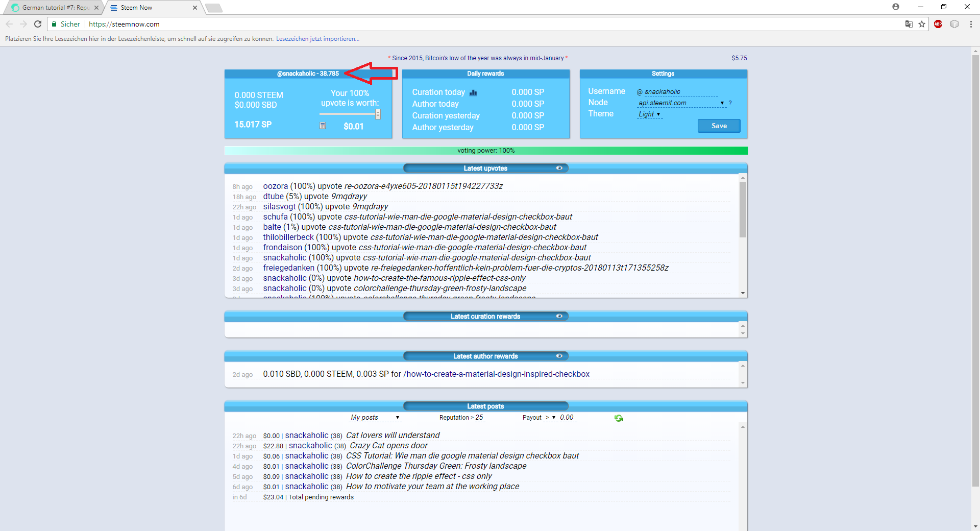Viewport: 980px width, 531px height.
Task: Open thilobillerbeck user link
Action: tap(288, 237)
